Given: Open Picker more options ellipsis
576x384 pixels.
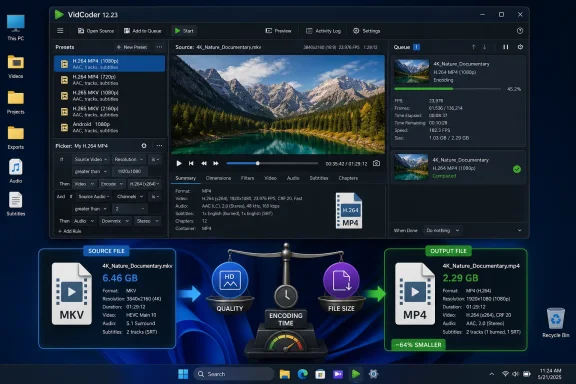Looking at the screenshot, I should pos(159,146).
